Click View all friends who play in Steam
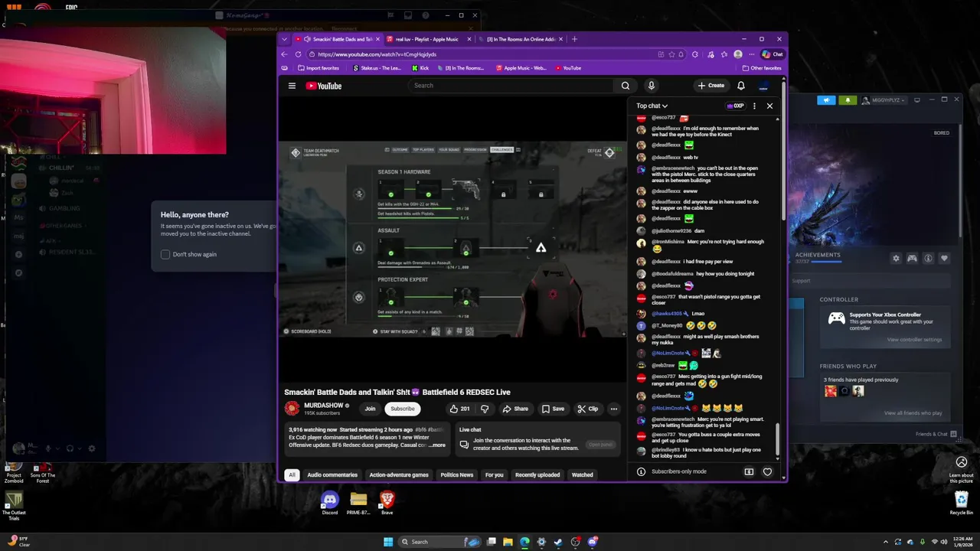Screen dimensions: 980x551 tap(913, 413)
